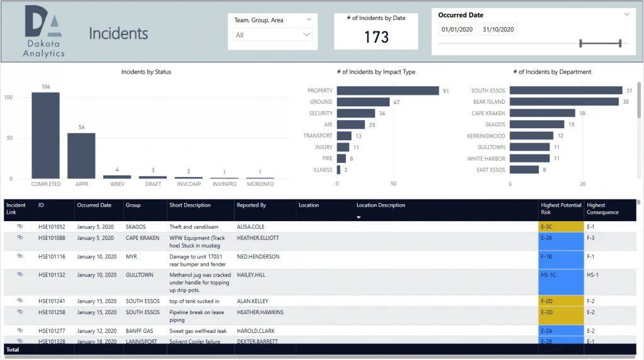Sort table by Occurred Date column header
This screenshot has height=360, width=644.
point(94,205)
